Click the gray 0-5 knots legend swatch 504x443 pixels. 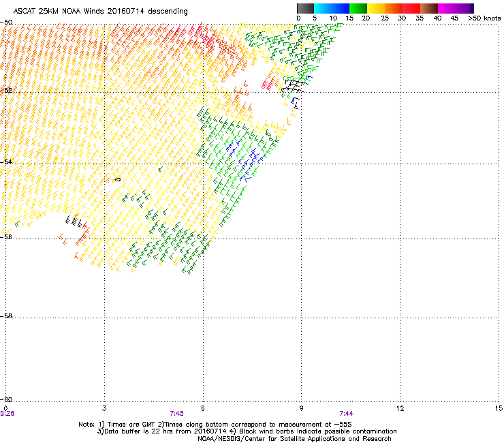click(x=305, y=8)
